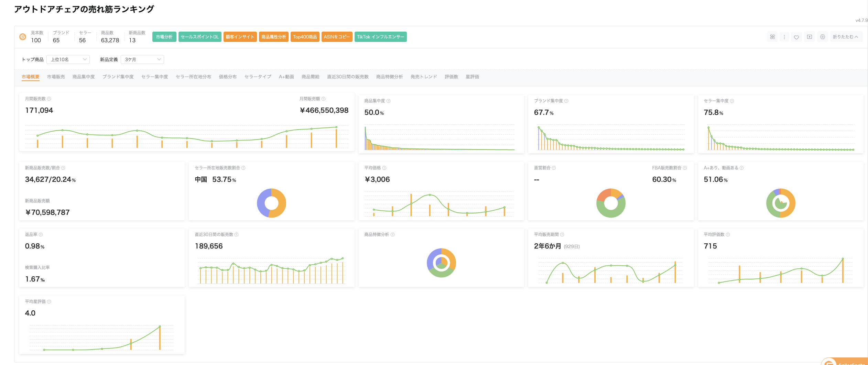
Task: Open the A+動画 tab
Action: (286, 77)
